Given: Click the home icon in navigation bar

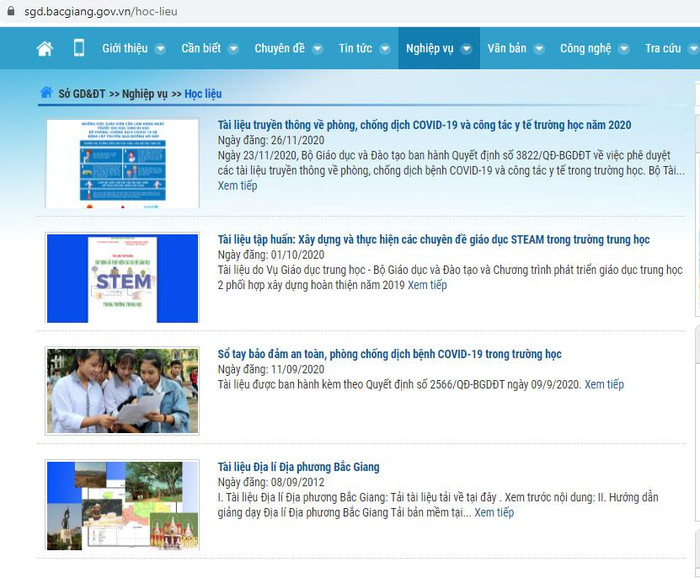Looking at the screenshot, I should pos(44,48).
